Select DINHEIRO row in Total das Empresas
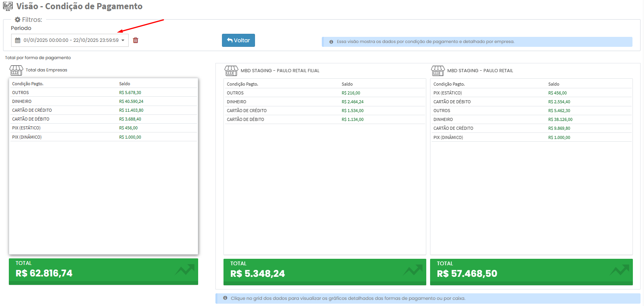This screenshot has height=306, width=644. [x=103, y=101]
